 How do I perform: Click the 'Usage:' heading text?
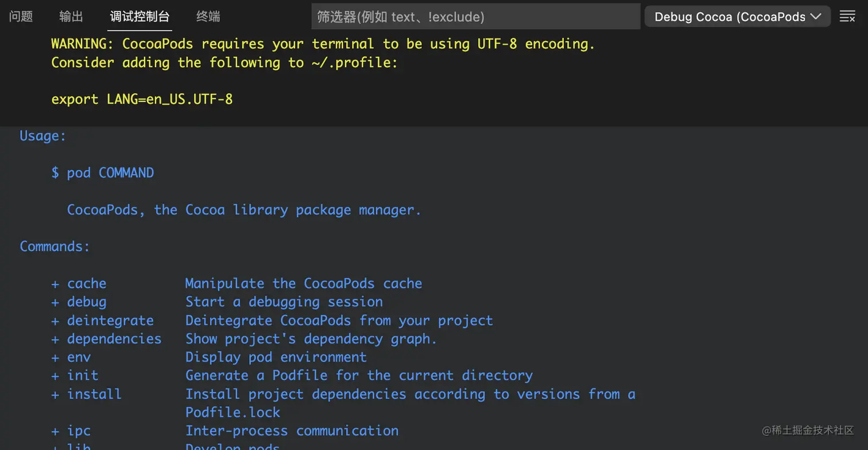pos(43,136)
